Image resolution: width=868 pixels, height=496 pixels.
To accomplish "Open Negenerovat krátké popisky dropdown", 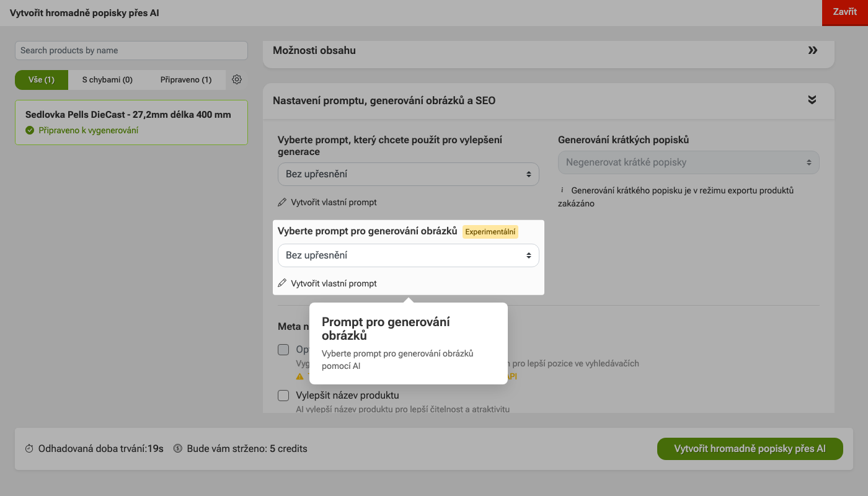I will click(689, 162).
